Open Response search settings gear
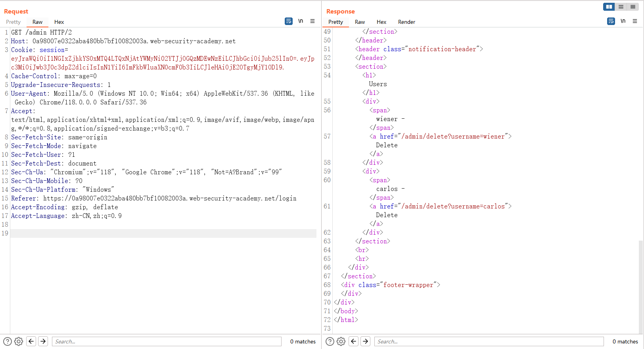 (x=341, y=341)
